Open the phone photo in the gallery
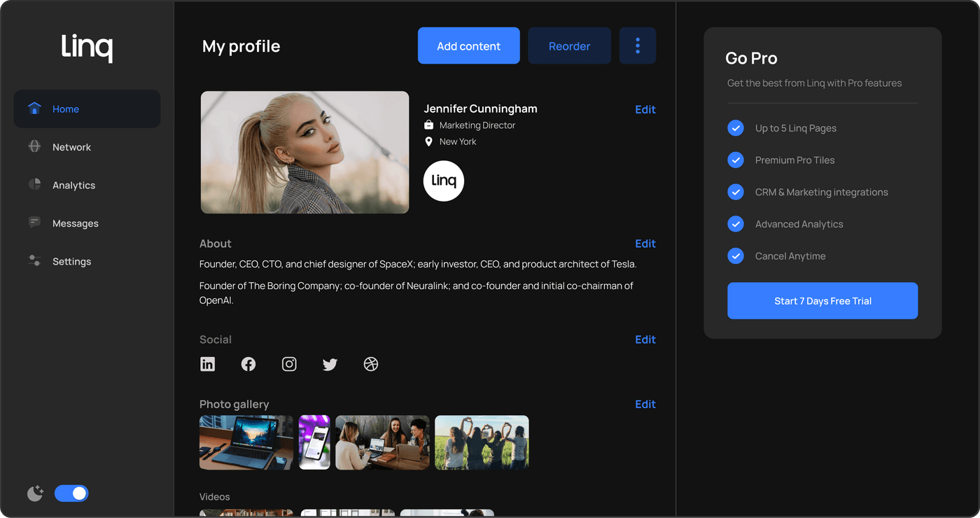Viewport: 980px width, 518px height. (314, 442)
